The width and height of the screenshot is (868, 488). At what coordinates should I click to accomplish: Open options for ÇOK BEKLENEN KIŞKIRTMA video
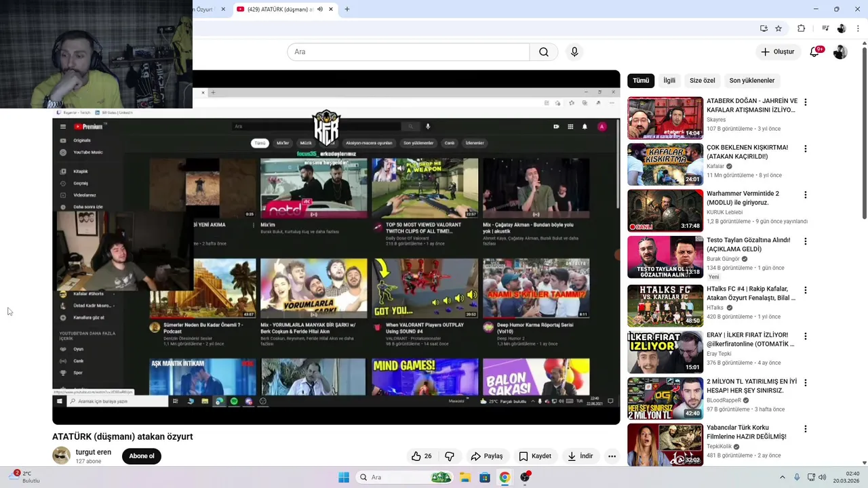(805, 148)
